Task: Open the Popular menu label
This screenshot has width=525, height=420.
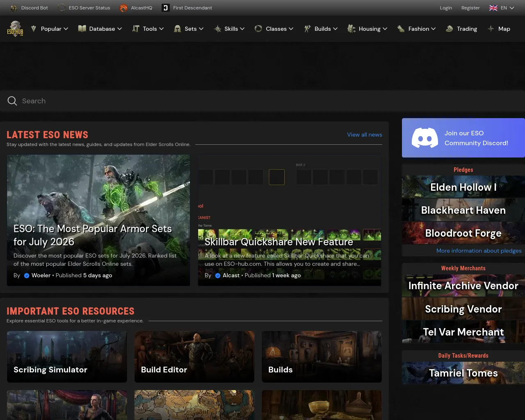Action: click(51, 29)
